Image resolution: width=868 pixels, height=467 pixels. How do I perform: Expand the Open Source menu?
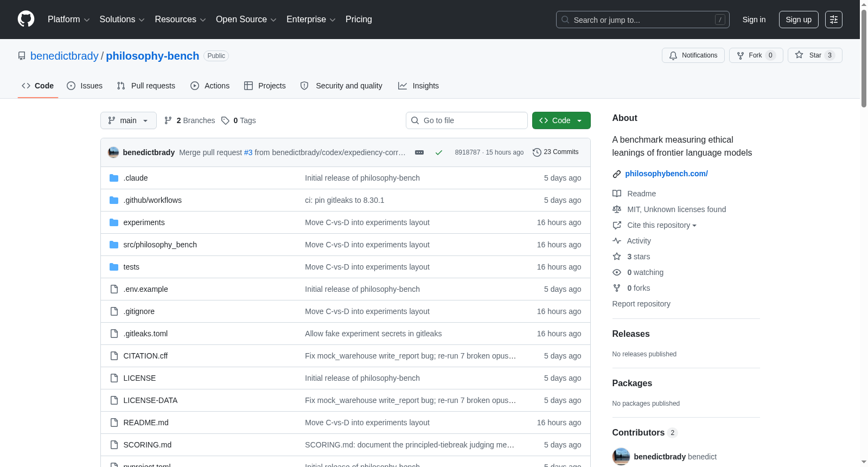tap(246, 20)
